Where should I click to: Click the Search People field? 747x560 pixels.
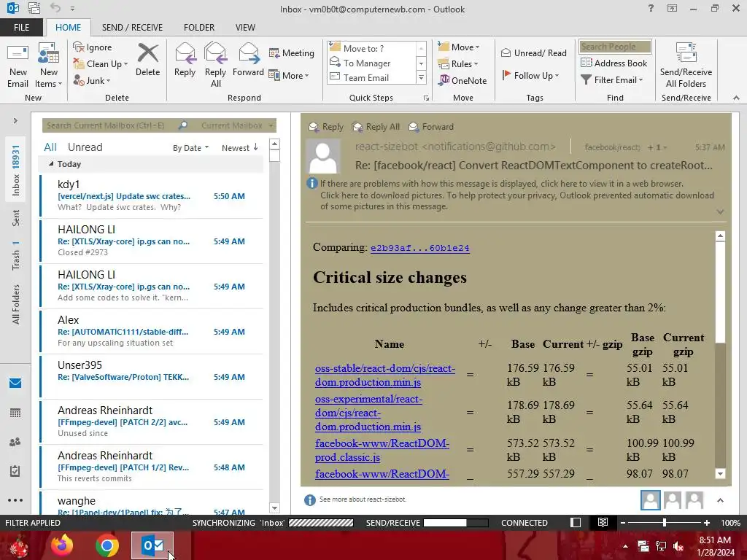(x=615, y=47)
